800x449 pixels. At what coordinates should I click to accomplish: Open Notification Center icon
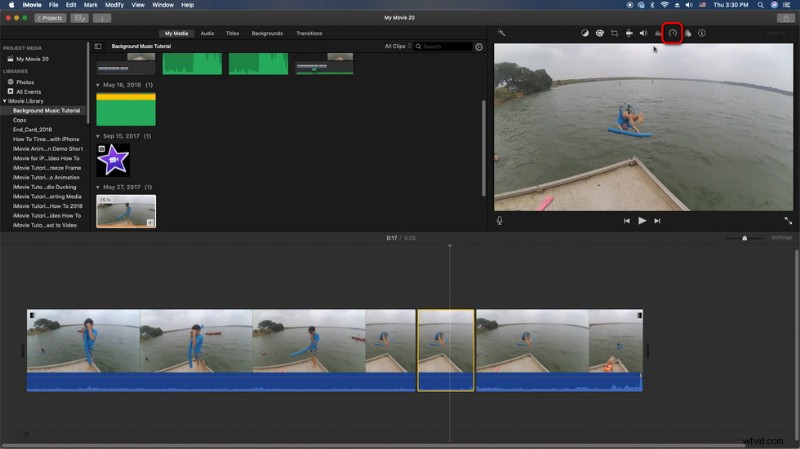click(x=786, y=5)
